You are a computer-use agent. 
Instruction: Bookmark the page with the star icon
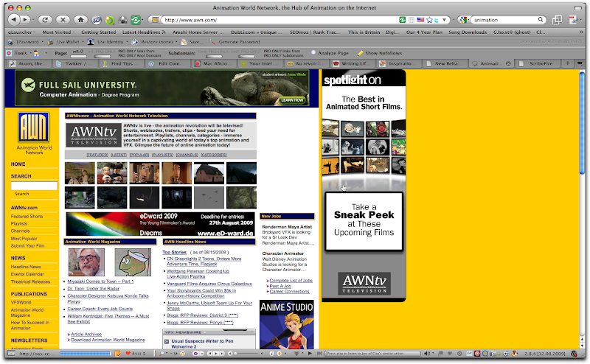click(429, 20)
